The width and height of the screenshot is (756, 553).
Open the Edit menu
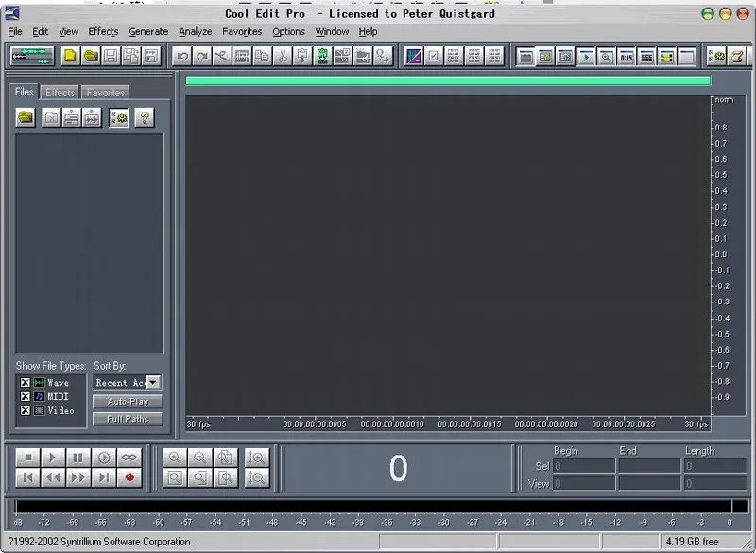[x=40, y=32]
